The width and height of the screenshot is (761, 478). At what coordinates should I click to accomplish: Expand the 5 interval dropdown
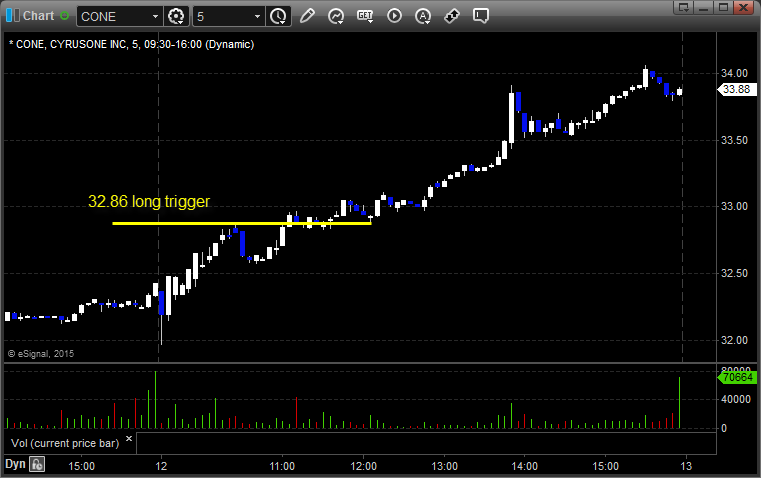click(x=257, y=16)
